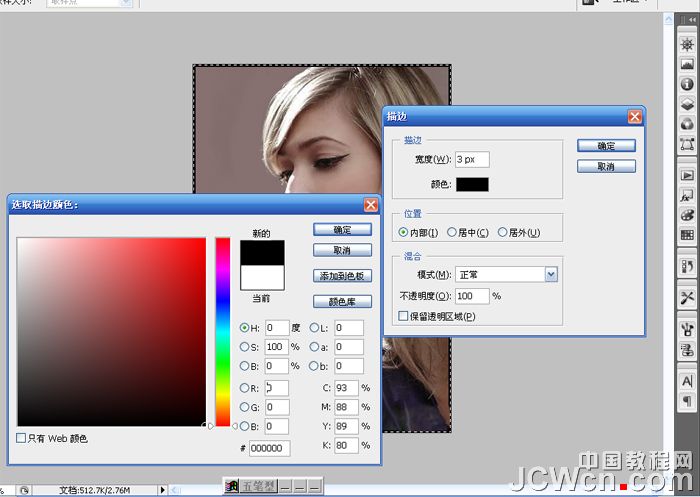The width and height of the screenshot is (700, 497).
Task: Click 取消 in color picker dialog
Action: click(x=342, y=250)
